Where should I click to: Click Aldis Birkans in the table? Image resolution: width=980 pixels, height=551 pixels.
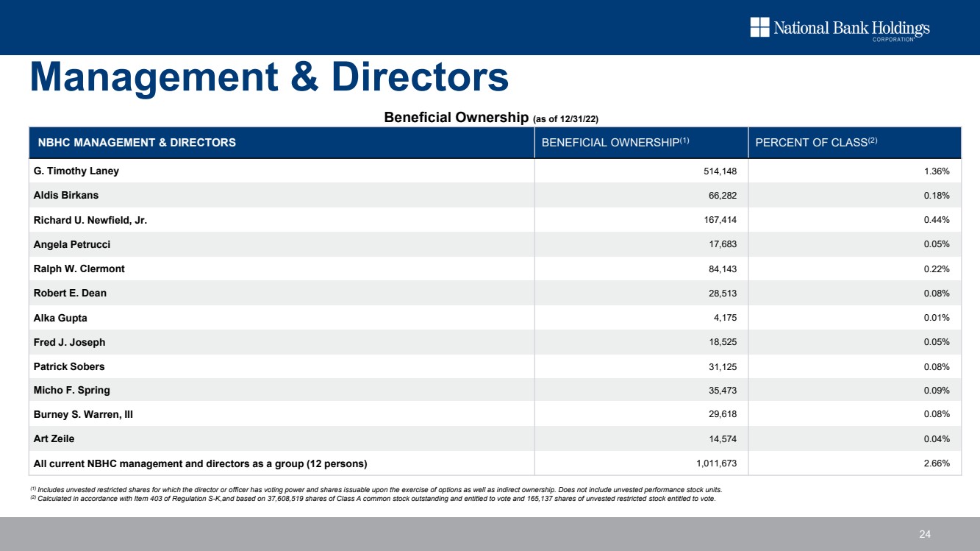pos(66,196)
